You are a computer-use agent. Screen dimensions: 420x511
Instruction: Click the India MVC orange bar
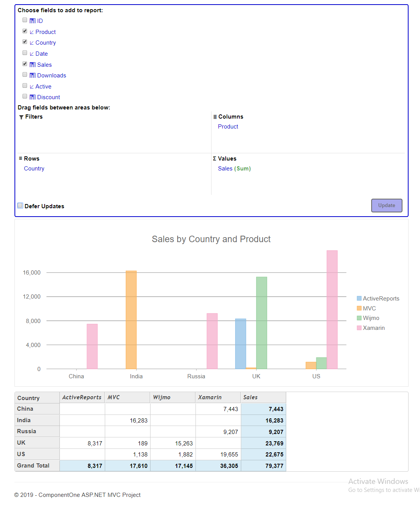[131, 320]
